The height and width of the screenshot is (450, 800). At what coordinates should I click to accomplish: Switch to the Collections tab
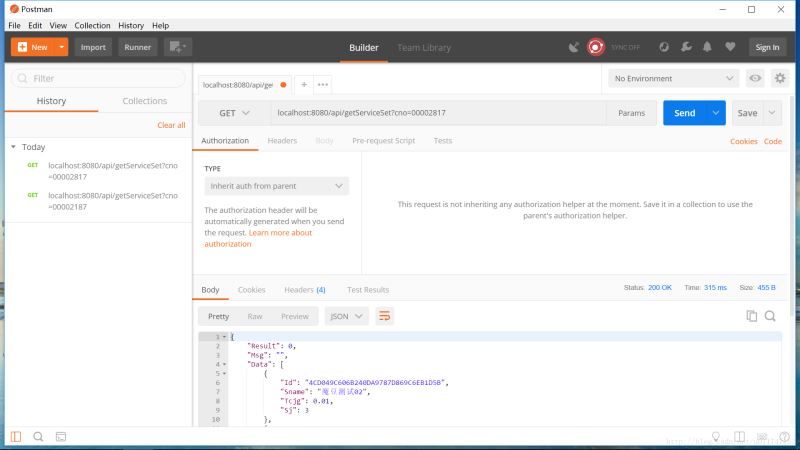pos(144,101)
